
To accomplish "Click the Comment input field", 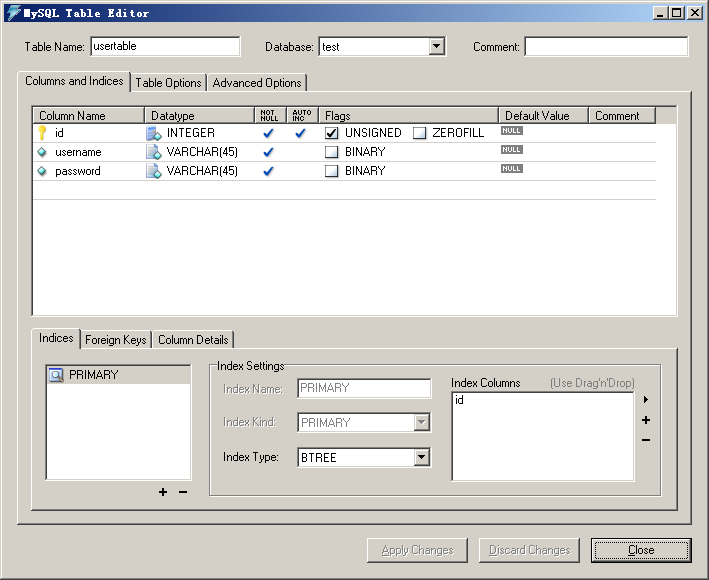I will click(606, 46).
